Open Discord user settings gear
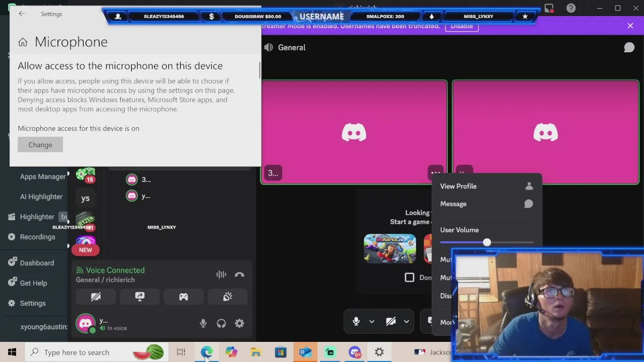644x362 pixels. (x=239, y=323)
